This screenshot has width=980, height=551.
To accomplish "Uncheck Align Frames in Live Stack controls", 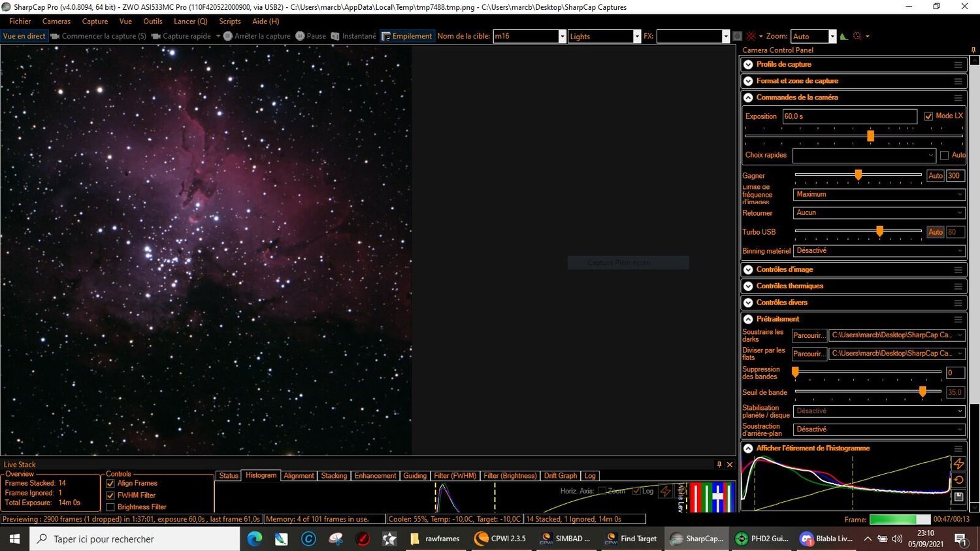I will pyautogui.click(x=110, y=484).
